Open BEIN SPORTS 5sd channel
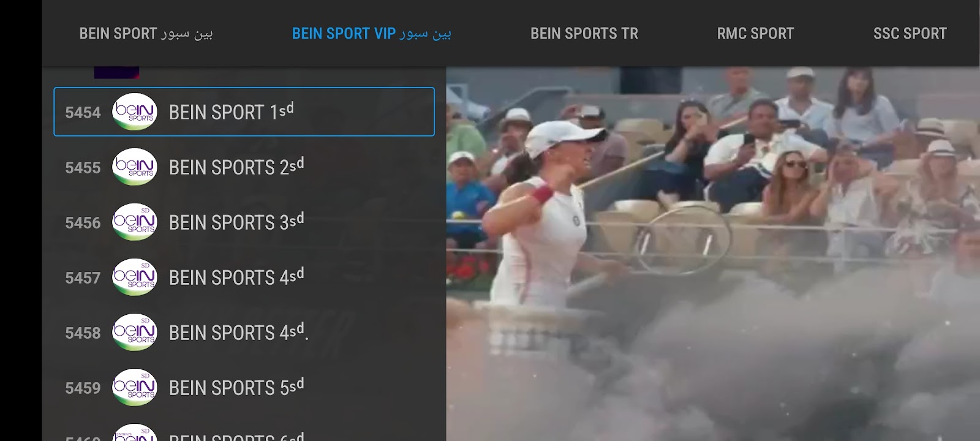 244,387
